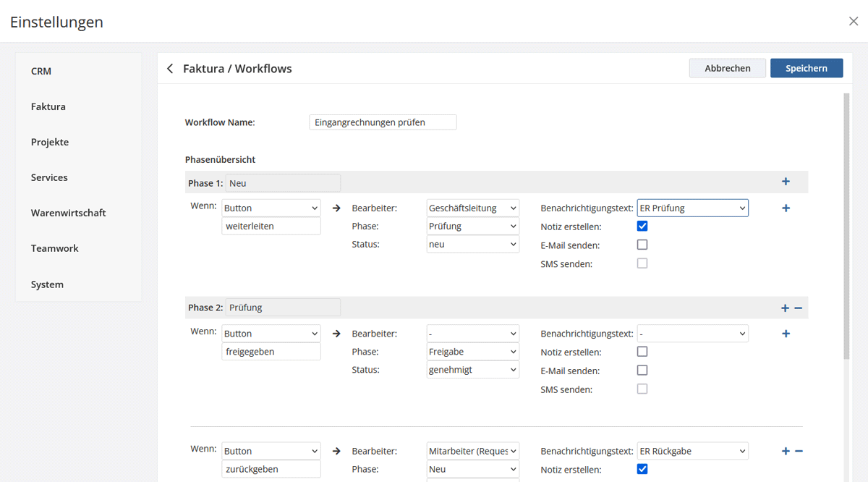868x482 pixels.
Task: Enable E-Mail senden in Phase 1
Action: 642,245
